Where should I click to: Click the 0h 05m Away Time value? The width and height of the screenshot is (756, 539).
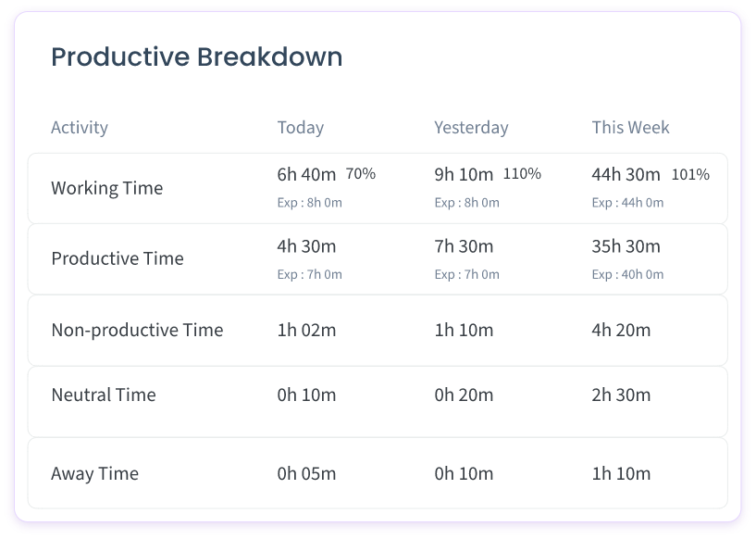click(x=305, y=473)
